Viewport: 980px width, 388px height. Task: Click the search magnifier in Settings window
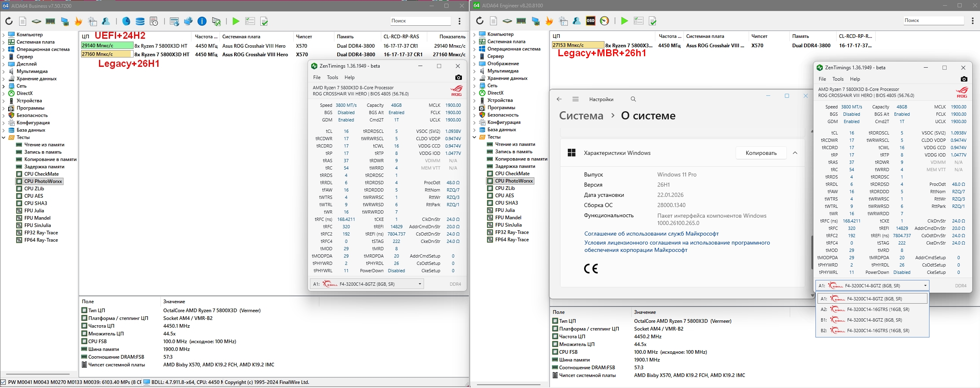[633, 99]
